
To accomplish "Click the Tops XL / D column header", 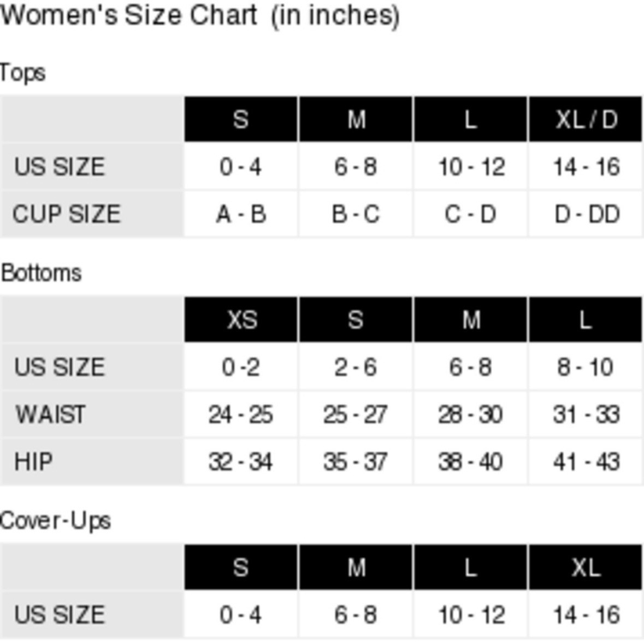I will coord(585,119).
